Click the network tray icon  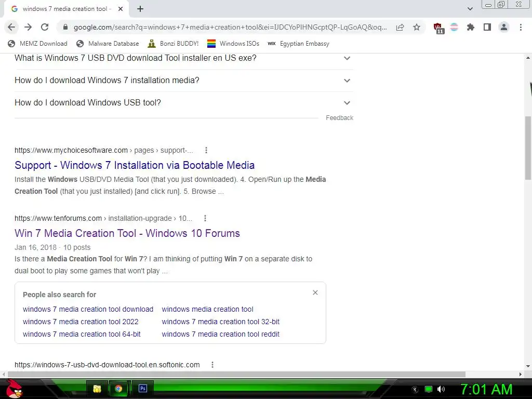point(429,389)
